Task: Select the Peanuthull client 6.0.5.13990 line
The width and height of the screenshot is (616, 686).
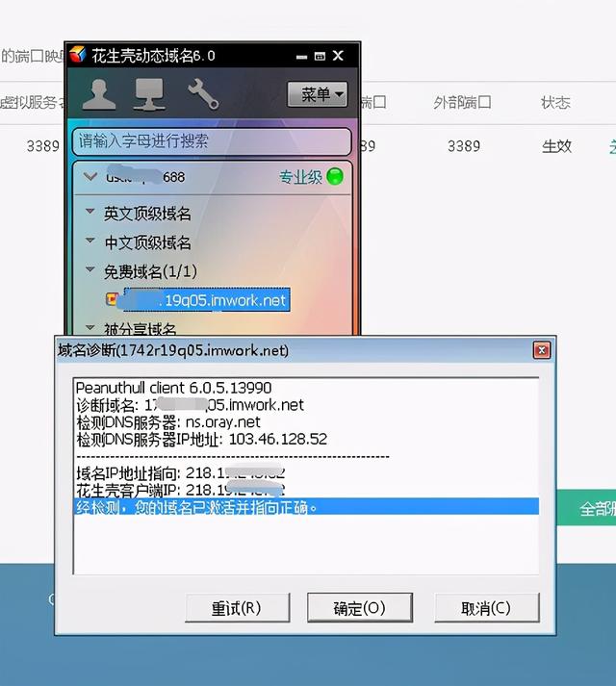Action: (174, 388)
